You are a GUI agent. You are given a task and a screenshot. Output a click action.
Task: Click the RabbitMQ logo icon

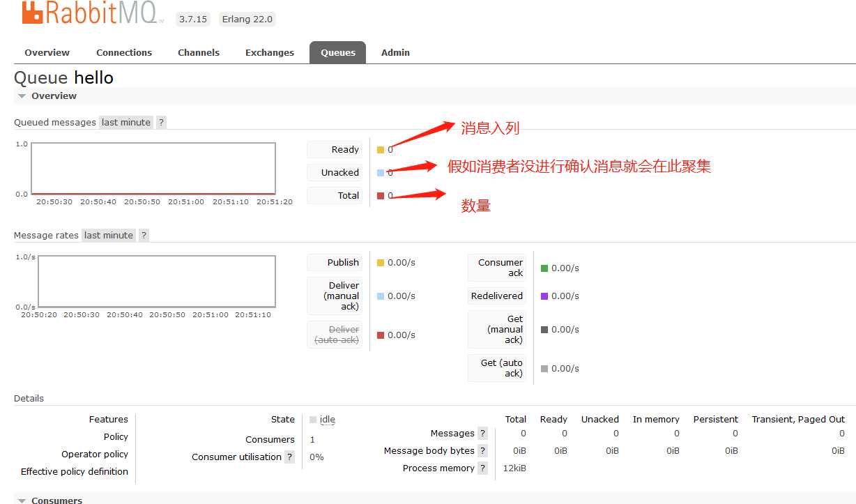click(x=33, y=13)
